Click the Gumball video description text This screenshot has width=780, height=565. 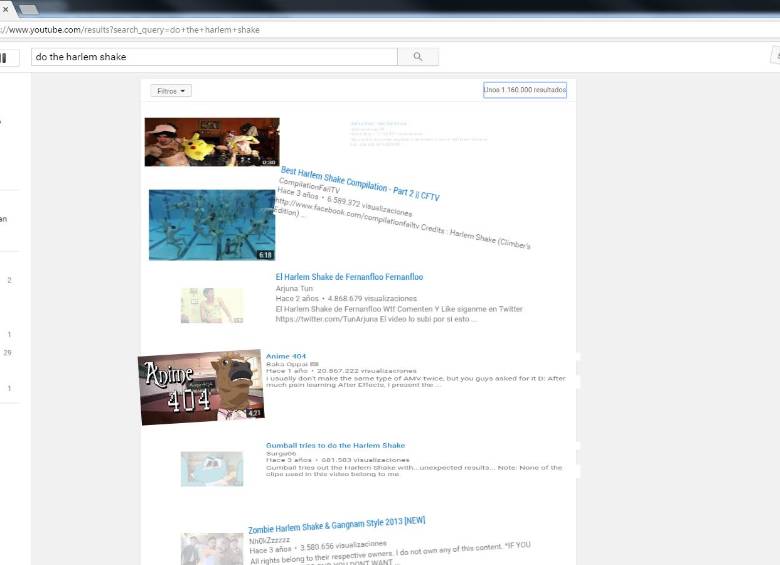tap(414, 471)
